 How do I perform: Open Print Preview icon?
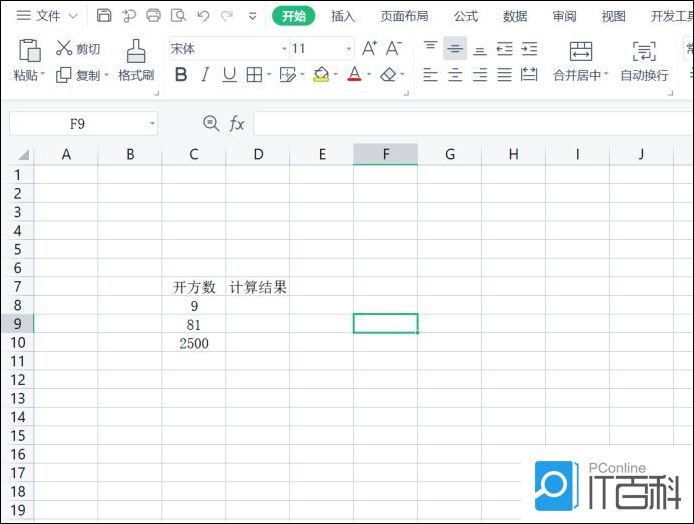tap(178, 15)
